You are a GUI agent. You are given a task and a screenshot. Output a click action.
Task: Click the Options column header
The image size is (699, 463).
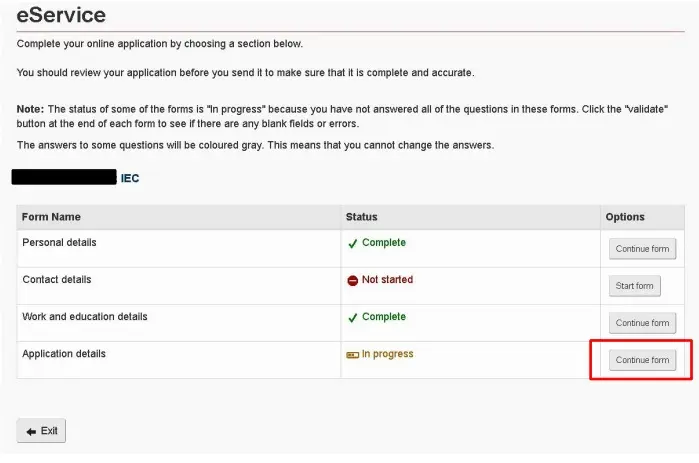pos(625,217)
